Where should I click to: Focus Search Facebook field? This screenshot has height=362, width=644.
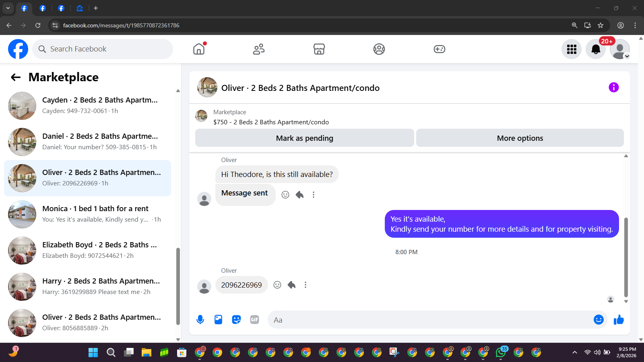[103, 49]
